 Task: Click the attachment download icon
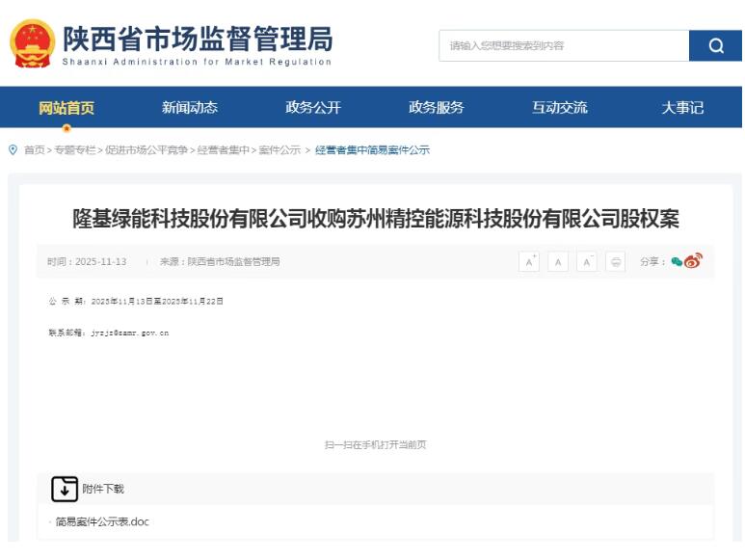[65, 489]
